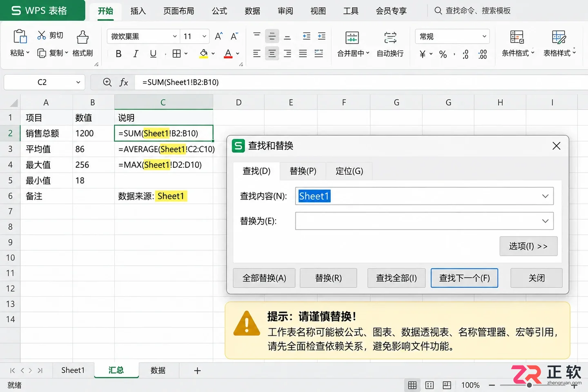The height and width of the screenshot is (392, 588).
Task: Apply the yellow fill color bucket
Action: click(204, 53)
